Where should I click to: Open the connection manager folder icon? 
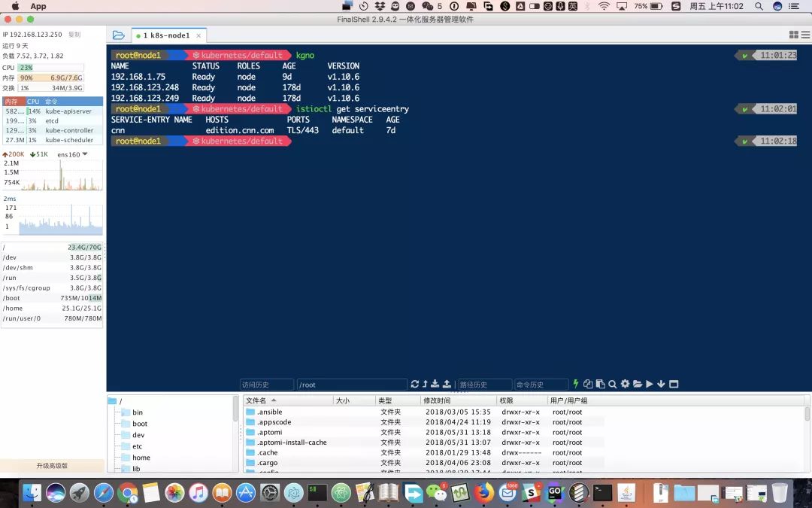click(x=119, y=35)
